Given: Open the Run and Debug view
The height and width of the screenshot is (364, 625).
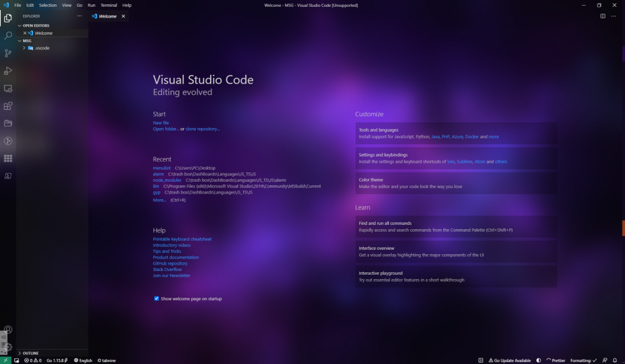Looking at the screenshot, I should pos(8,71).
